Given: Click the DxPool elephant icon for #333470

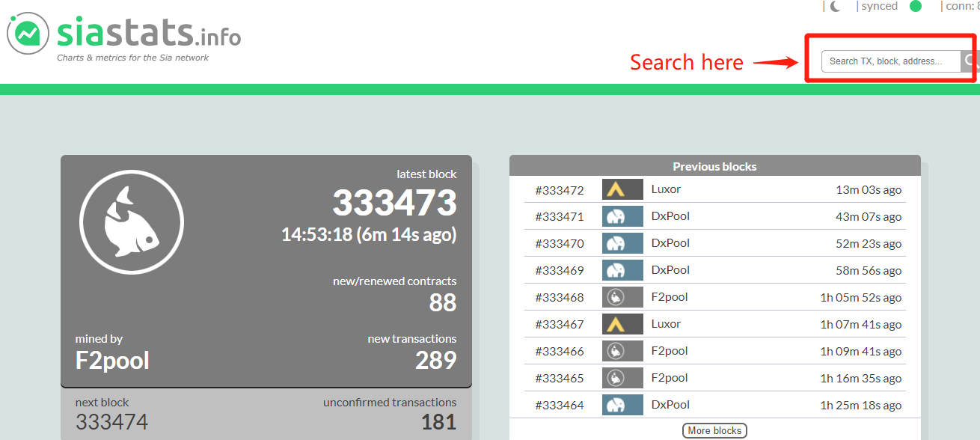Looking at the screenshot, I should [x=622, y=243].
